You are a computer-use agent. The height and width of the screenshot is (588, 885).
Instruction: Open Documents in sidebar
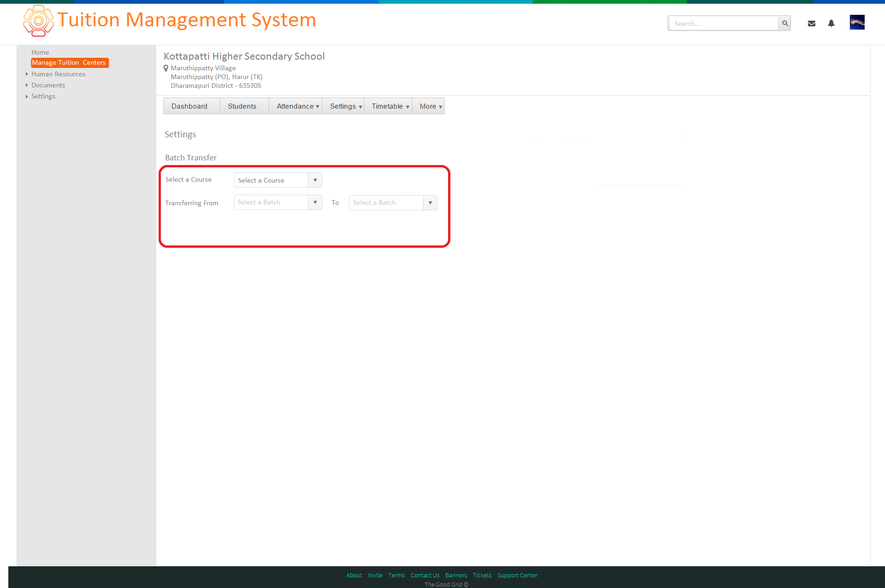[48, 85]
